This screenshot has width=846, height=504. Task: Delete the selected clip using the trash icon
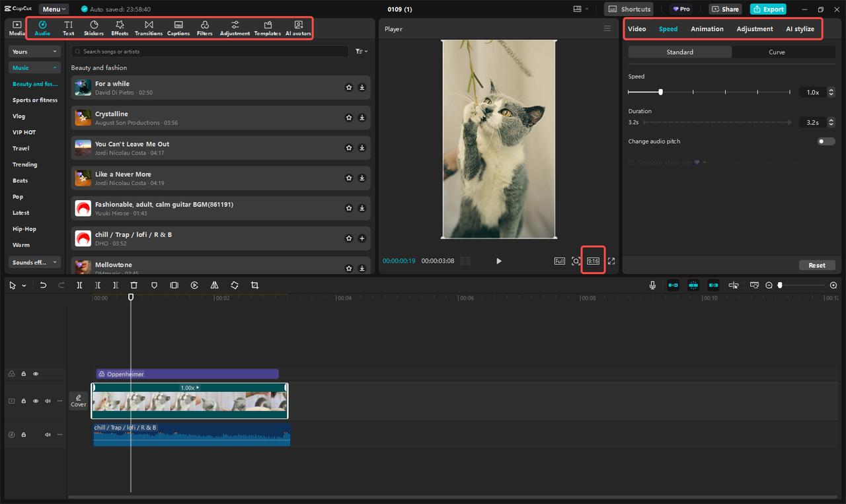(134, 285)
